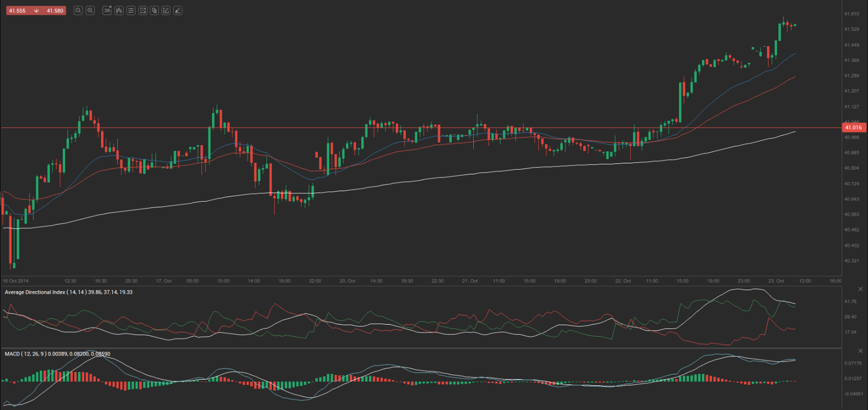Select the drawing edit pencil tool

coord(166,10)
